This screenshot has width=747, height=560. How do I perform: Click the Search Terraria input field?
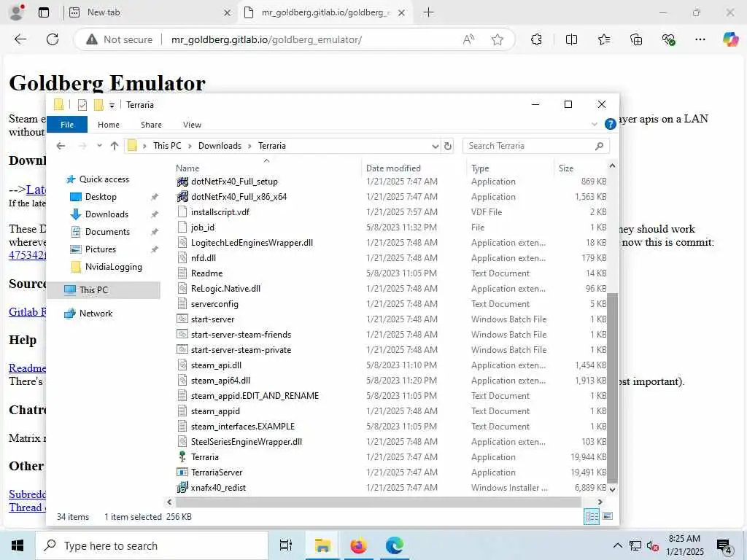(528, 146)
